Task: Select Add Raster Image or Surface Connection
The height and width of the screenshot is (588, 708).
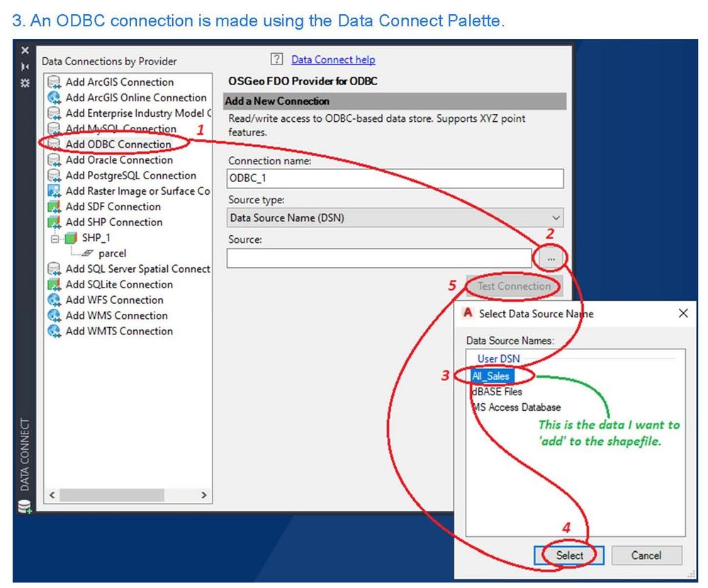Action: click(x=138, y=191)
